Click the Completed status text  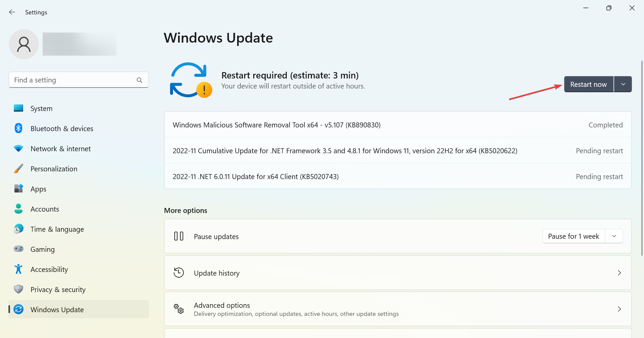[x=605, y=125]
